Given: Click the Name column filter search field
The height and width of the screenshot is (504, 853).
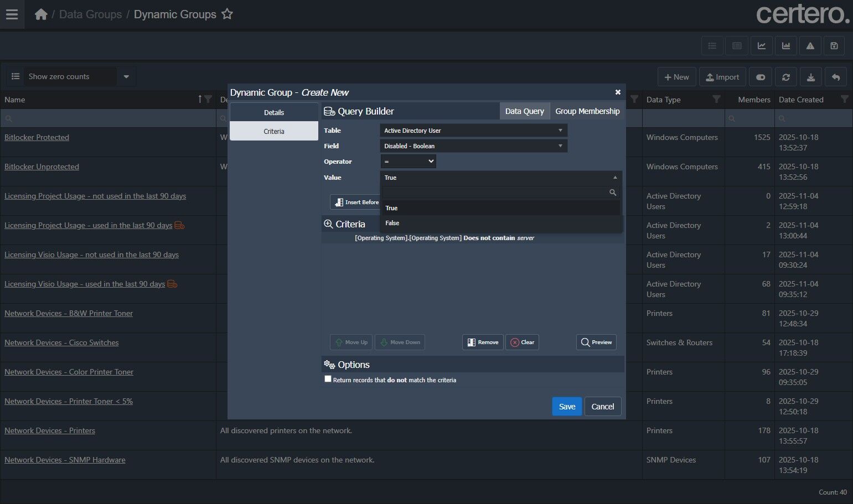Looking at the screenshot, I should (108, 118).
